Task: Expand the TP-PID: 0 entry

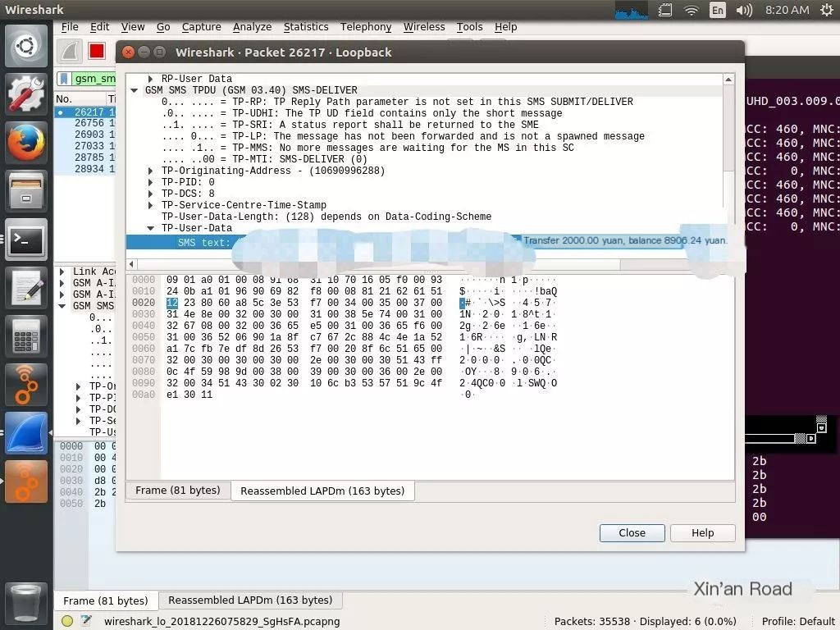Action: point(151,182)
